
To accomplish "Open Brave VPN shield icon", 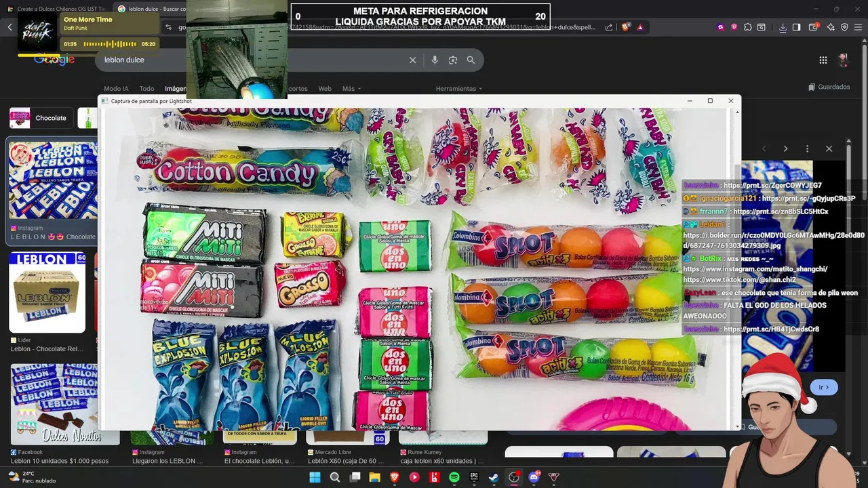I will coord(844,27).
